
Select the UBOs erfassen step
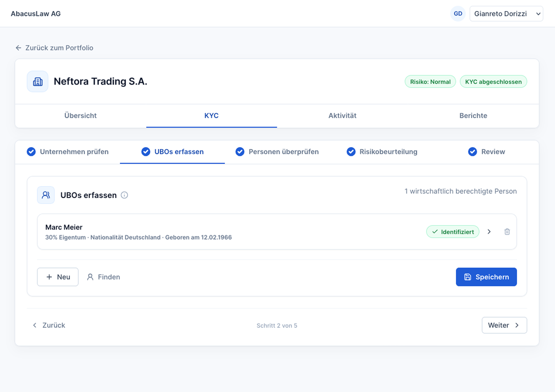(172, 152)
